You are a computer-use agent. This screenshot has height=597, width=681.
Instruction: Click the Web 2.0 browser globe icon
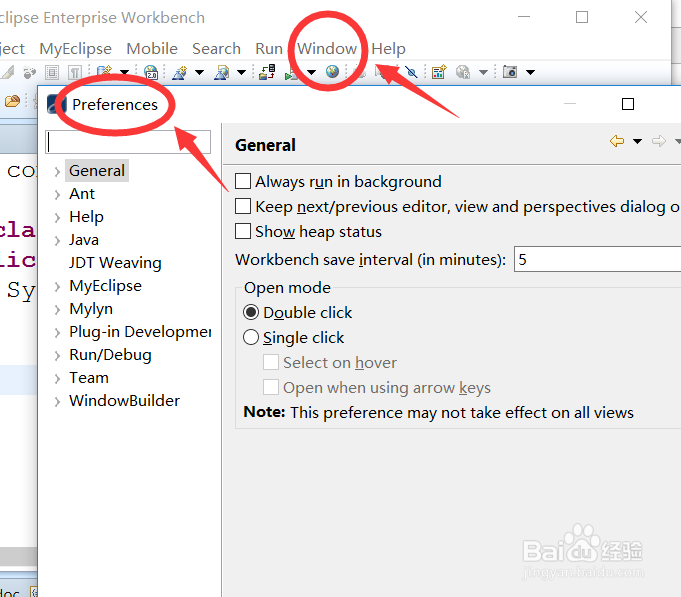point(151,72)
